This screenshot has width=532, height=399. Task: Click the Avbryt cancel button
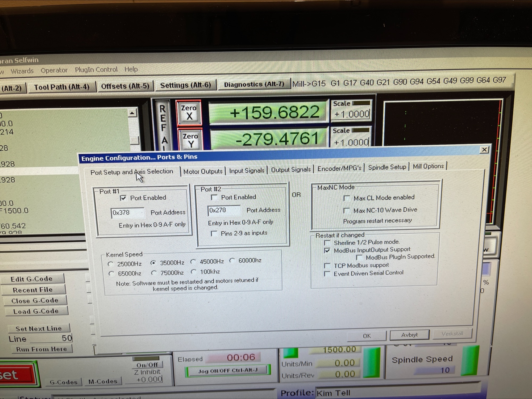tap(409, 335)
